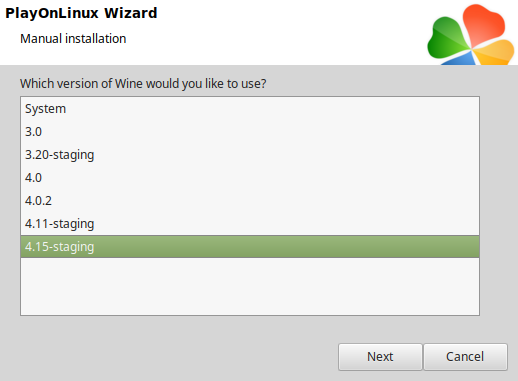
Task: Click the Next button
Action: click(x=380, y=357)
